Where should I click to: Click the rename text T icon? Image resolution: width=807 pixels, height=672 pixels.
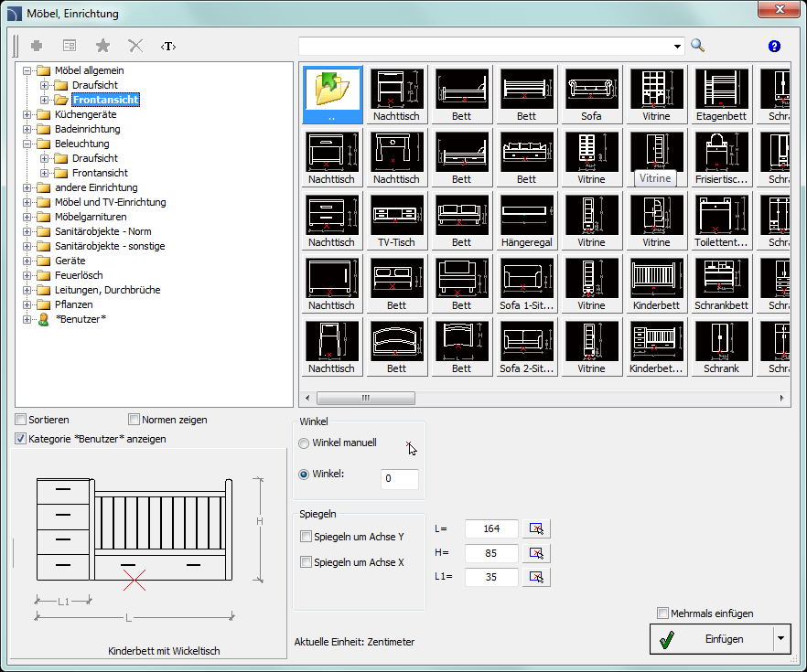(x=168, y=46)
